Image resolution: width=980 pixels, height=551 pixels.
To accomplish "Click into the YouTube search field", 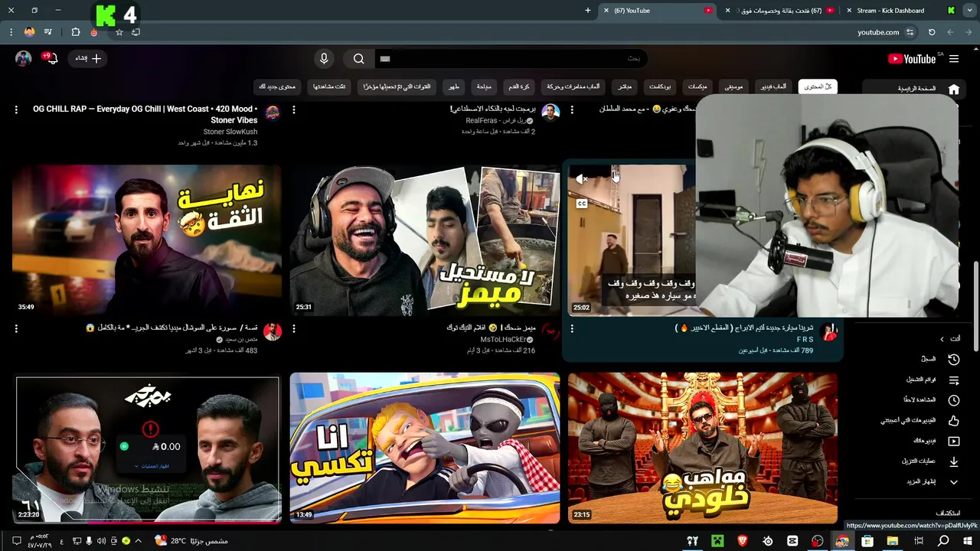I will 510,59.
